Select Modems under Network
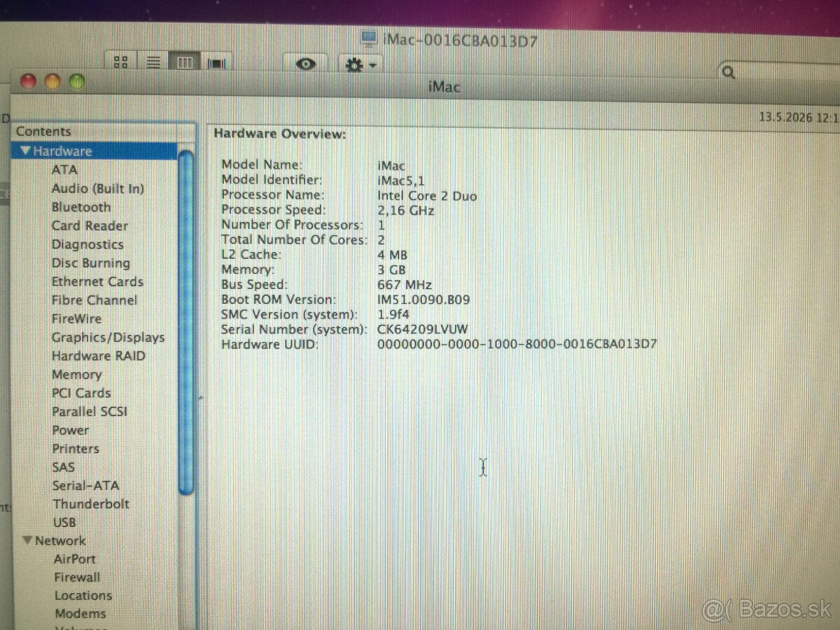 point(80,613)
